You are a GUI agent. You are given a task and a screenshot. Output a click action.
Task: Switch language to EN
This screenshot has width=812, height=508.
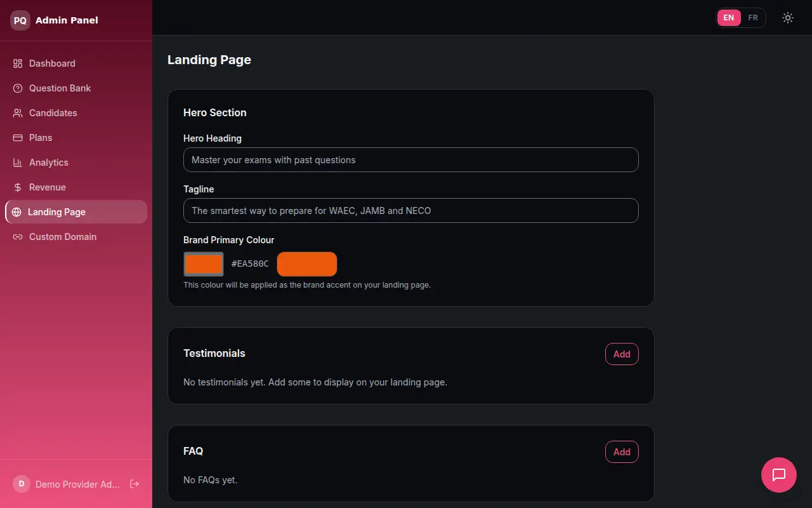pyautogui.click(x=729, y=18)
